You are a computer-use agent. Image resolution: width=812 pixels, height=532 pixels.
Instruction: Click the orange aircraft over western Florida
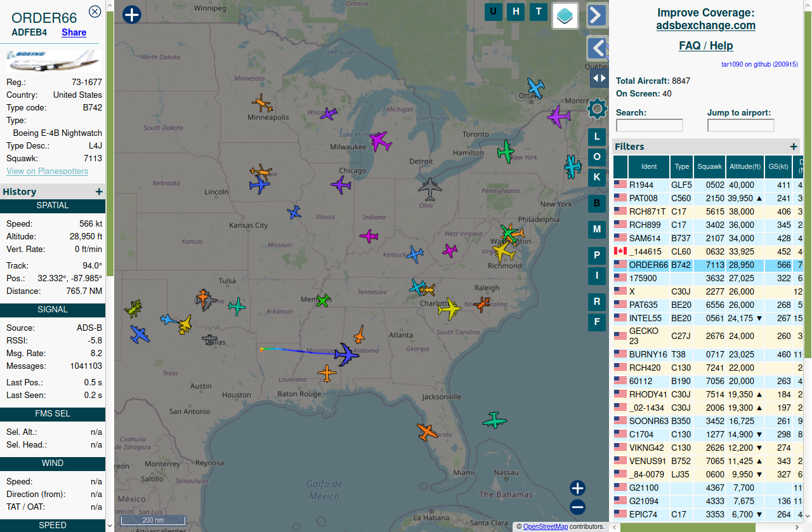click(x=428, y=432)
